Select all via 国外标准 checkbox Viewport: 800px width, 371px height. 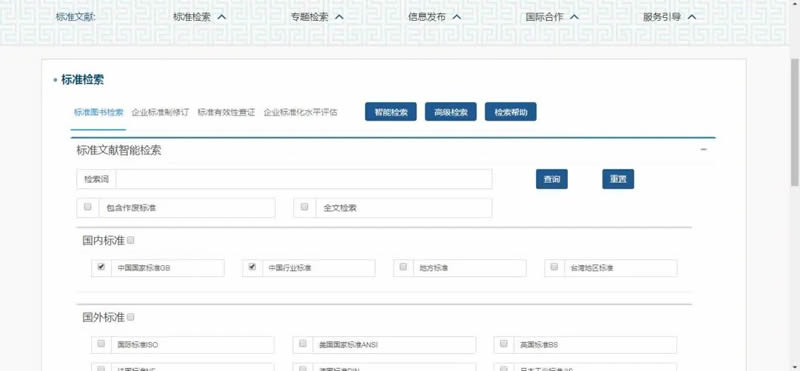pyautogui.click(x=131, y=317)
